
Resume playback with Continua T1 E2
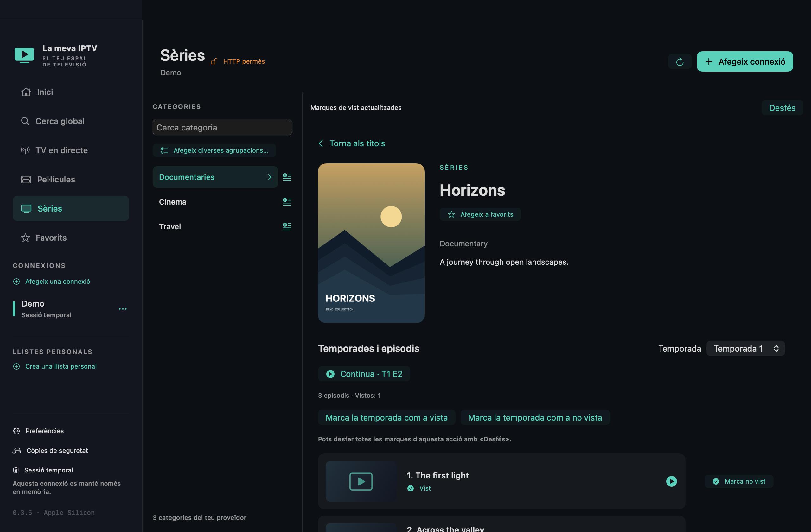click(364, 374)
